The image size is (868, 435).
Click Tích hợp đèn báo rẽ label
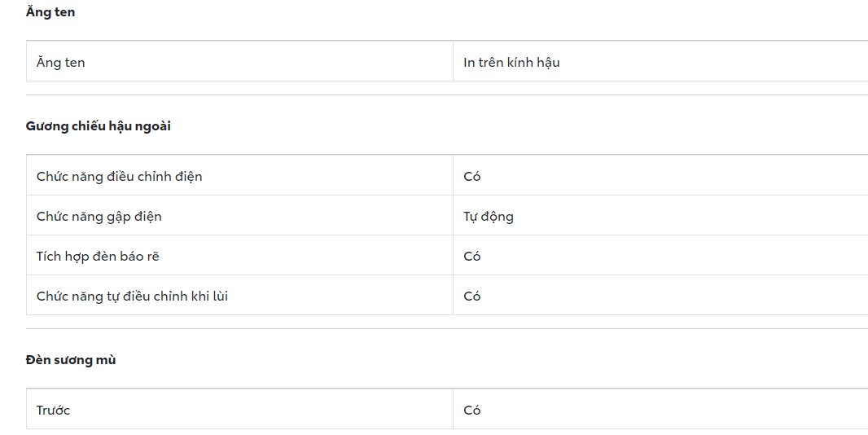click(x=98, y=256)
